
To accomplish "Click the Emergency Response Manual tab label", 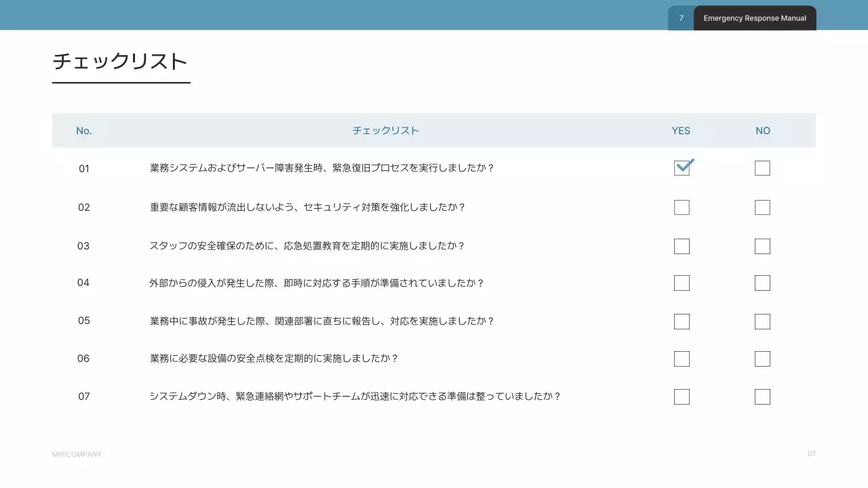I will coord(754,18).
